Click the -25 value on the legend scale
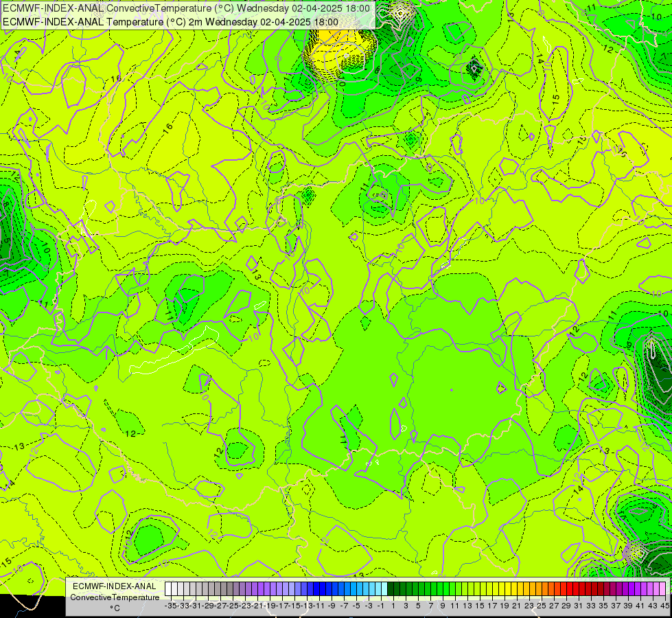This screenshot has height=618, width=672. pyautogui.click(x=233, y=606)
